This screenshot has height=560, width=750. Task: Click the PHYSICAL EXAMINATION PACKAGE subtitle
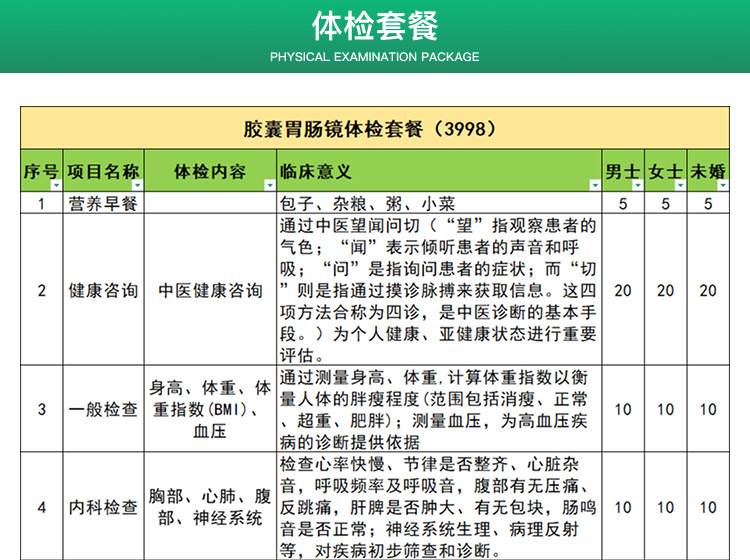[375, 56]
